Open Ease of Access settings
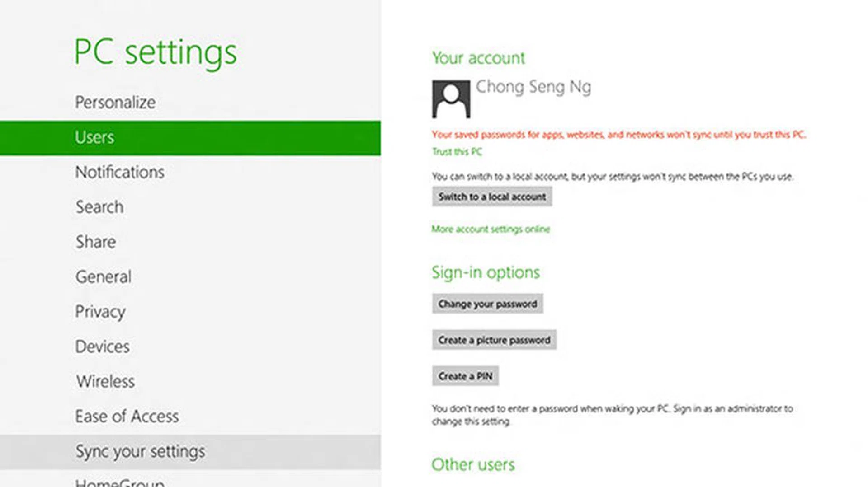 pyautogui.click(x=127, y=416)
